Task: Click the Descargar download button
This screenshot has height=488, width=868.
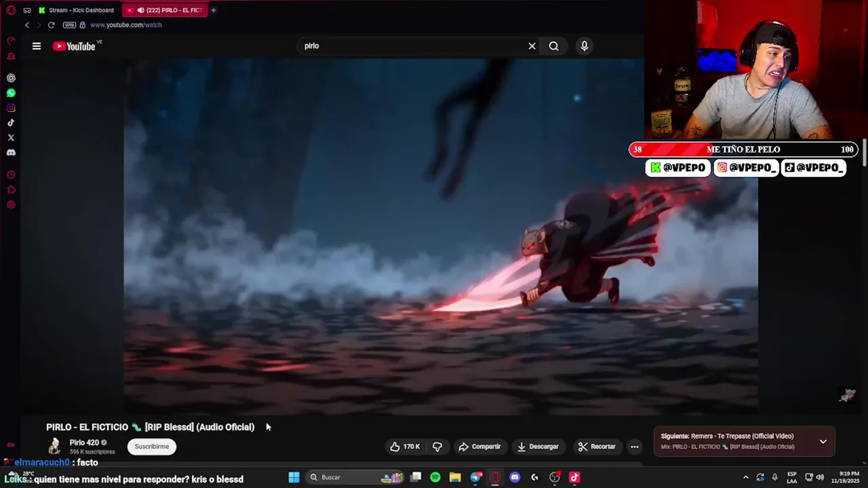Action: pos(538,447)
